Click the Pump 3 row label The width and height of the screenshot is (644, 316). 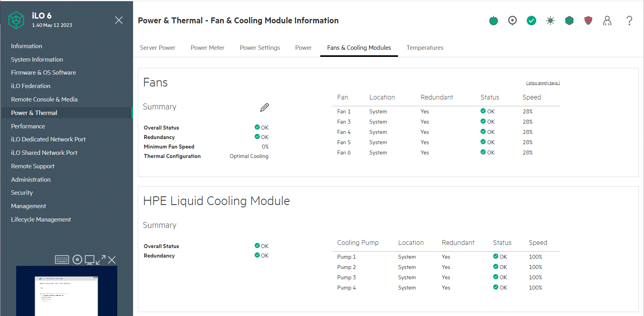(x=346, y=278)
